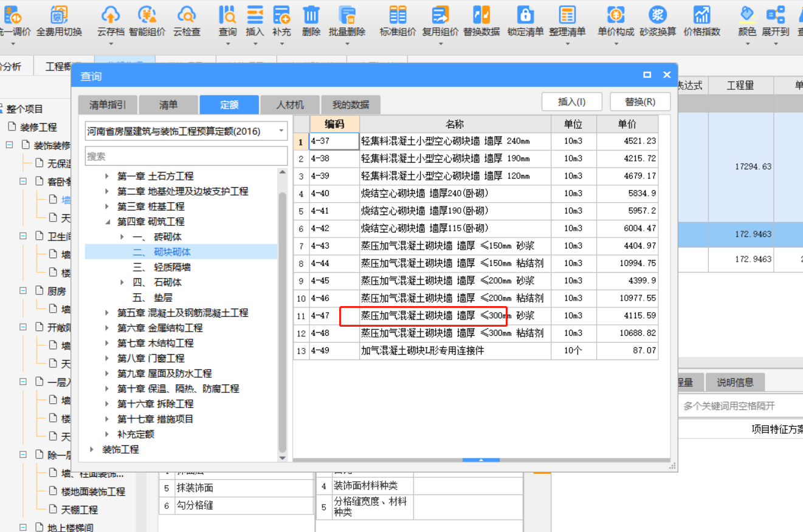This screenshot has height=532, width=803.
Task: Select 五、垫层 tree item
Action: pyautogui.click(x=153, y=298)
